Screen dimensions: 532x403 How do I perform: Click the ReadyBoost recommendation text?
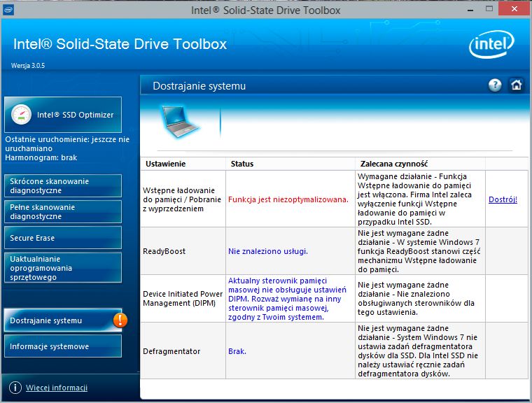419,251
